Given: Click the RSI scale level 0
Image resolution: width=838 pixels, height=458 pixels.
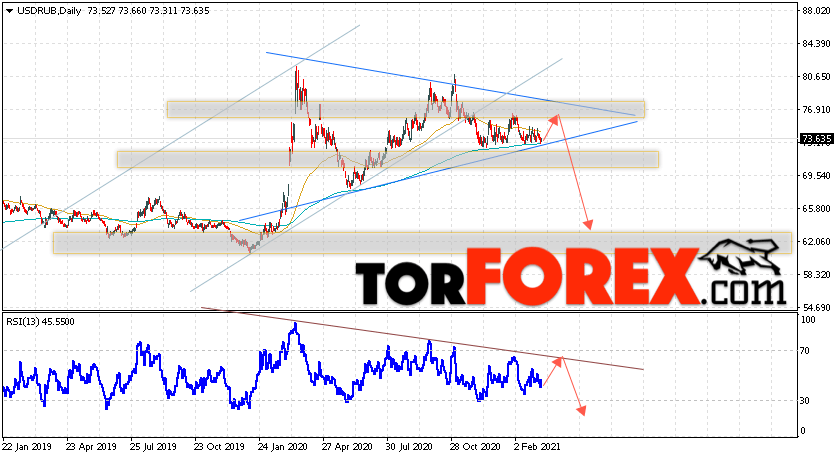Looking at the screenshot, I should [x=805, y=431].
